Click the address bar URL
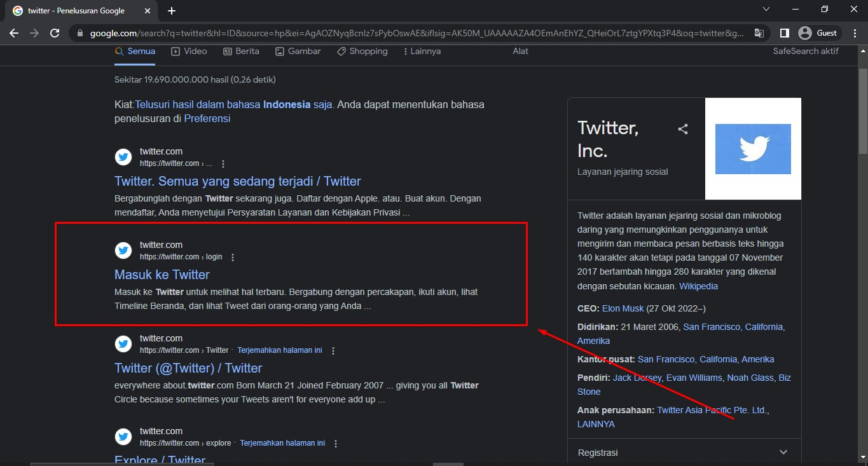This screenshot has height=466, width=868. pyautogui.click(x=417, y=33)
